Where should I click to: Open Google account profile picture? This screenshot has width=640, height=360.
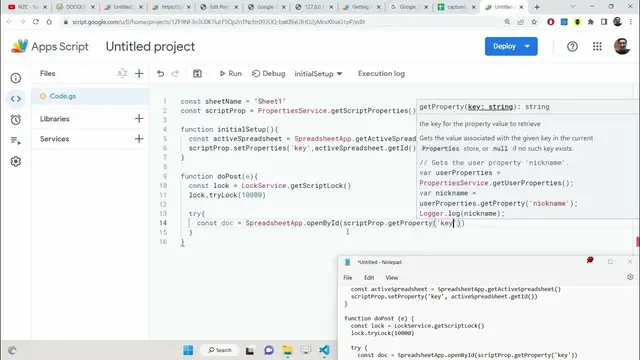pyautogui.click(x=622, y=46)
